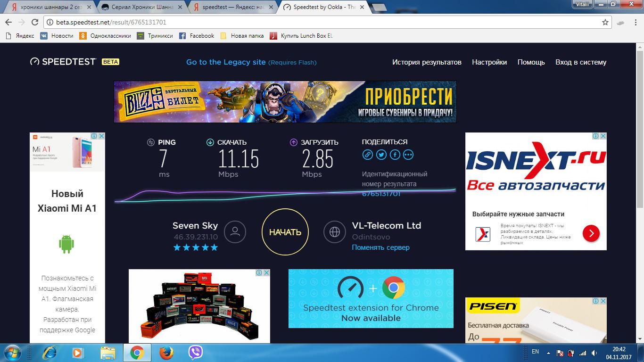Click the Seven Sky user profile icon
This screenshot has height=362, width=644.
click(x=235, y=232)
